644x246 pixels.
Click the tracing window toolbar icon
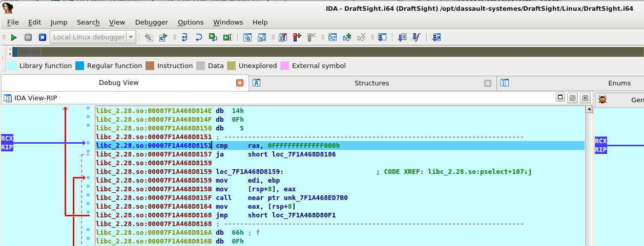(x=402, y=37)
